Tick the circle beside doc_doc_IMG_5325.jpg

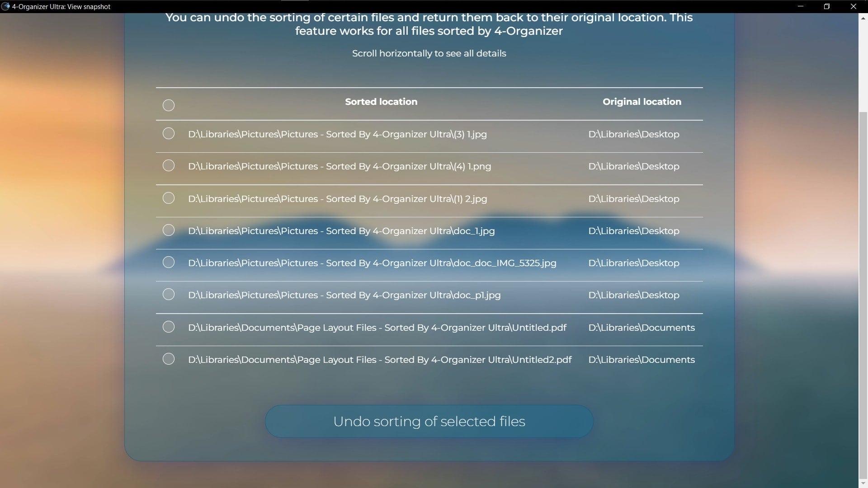[x=168, y=262]
